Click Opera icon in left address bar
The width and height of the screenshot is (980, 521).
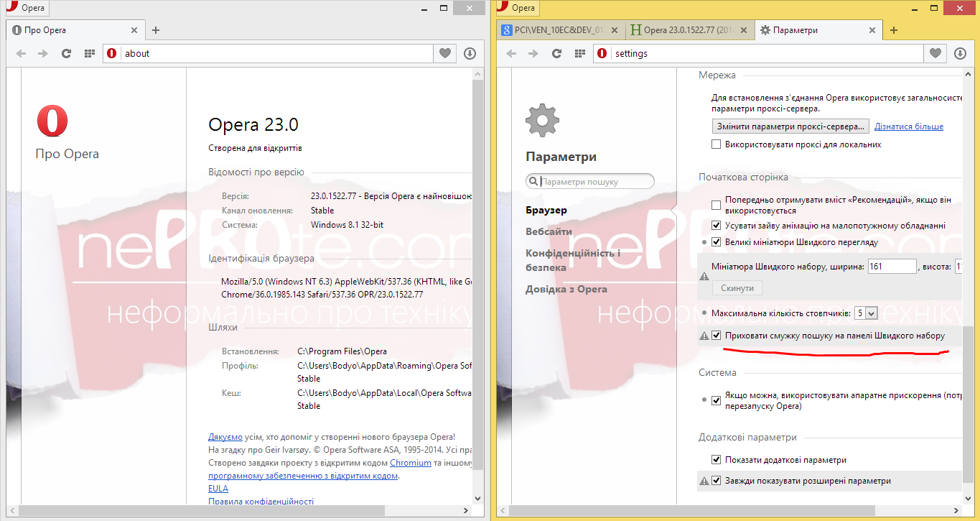click(112, 53)
